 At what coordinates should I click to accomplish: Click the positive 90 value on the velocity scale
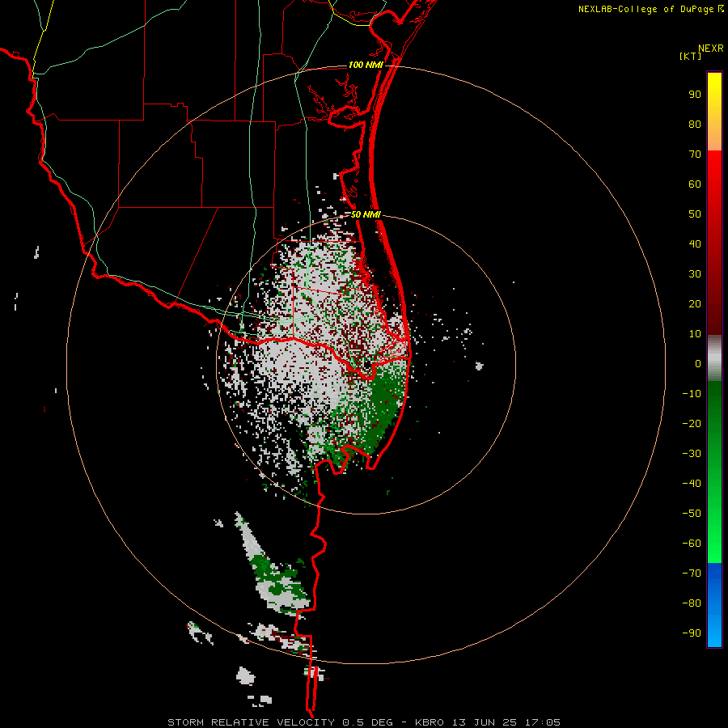pos(695,95)
